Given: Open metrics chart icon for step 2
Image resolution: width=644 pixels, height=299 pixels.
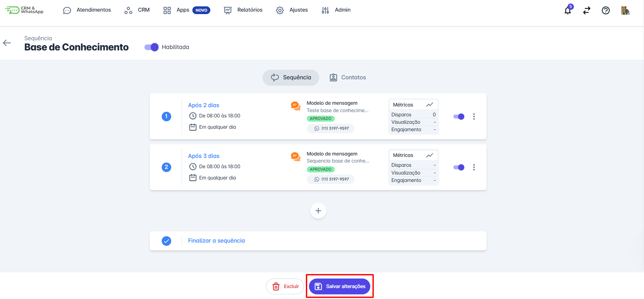Looking at the screenshot, I should tap(429, 155).
